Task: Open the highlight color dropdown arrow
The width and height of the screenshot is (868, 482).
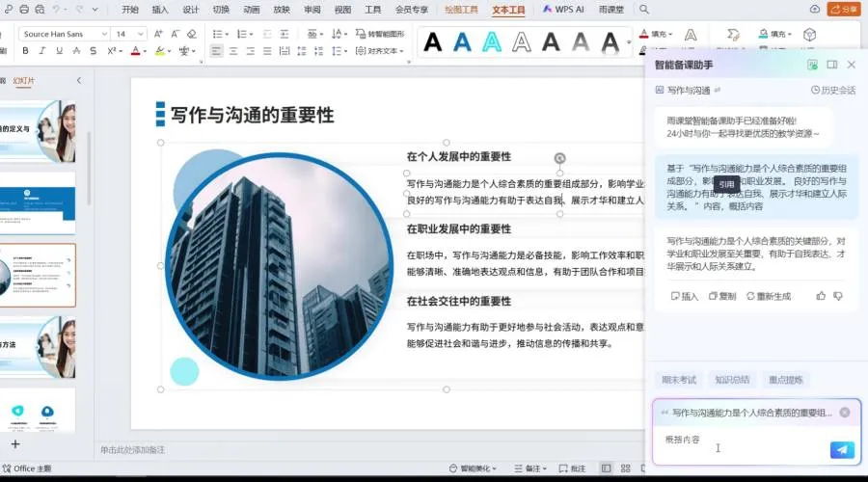Action: point(170,51)
